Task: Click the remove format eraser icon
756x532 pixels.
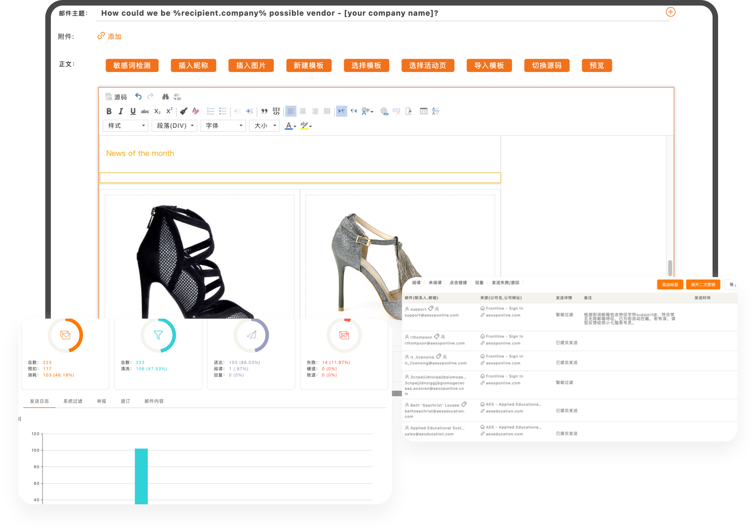Action: 195,111
